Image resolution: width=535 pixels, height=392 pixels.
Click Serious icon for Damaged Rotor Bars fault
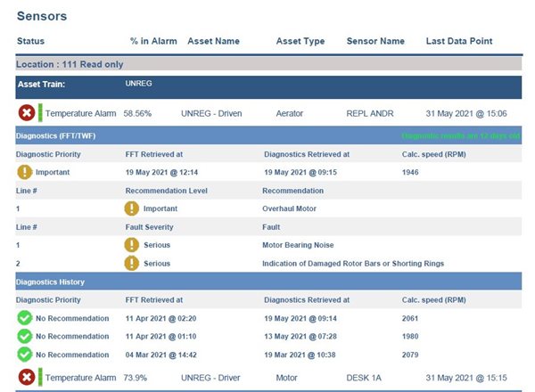pos(133,263)
